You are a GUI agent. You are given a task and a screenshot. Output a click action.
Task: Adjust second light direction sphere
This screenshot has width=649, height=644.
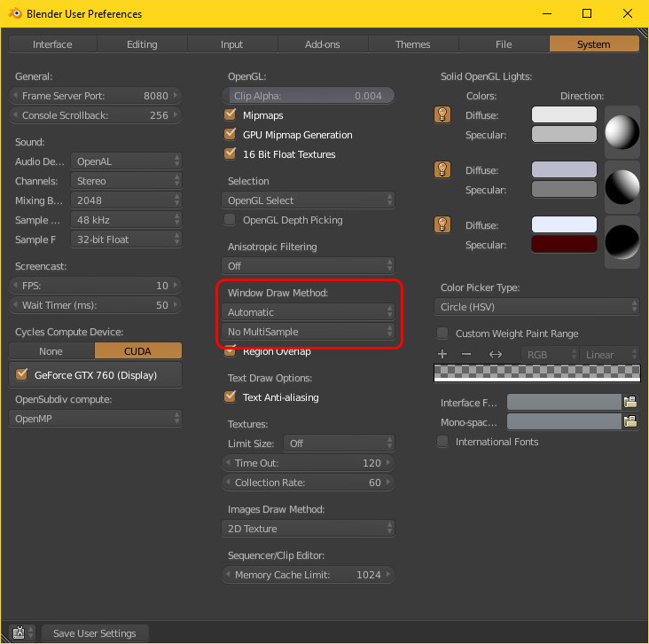coord(622,187)
